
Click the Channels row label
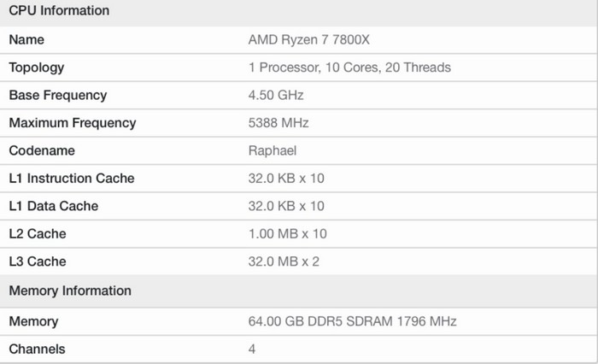point(37,349)
